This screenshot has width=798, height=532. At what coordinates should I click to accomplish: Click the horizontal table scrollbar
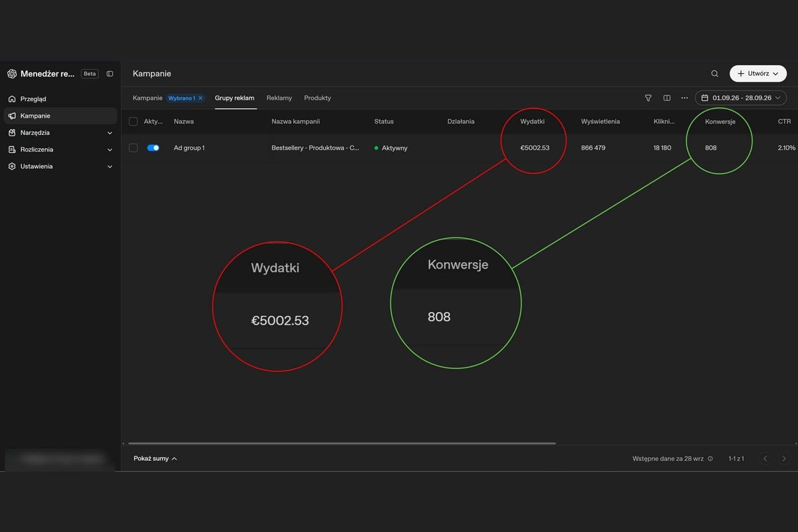(x=342, y=443)
